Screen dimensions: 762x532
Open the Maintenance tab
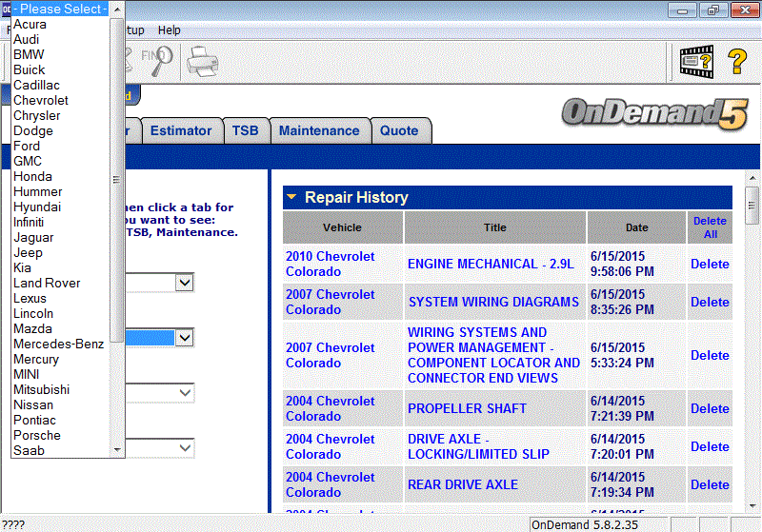coord(319,131)
